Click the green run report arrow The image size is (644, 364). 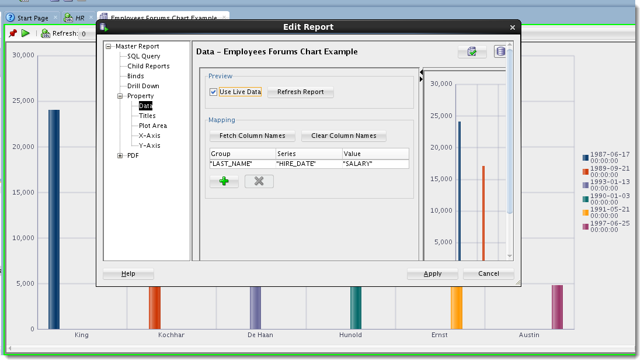click(x=26, y=33)
